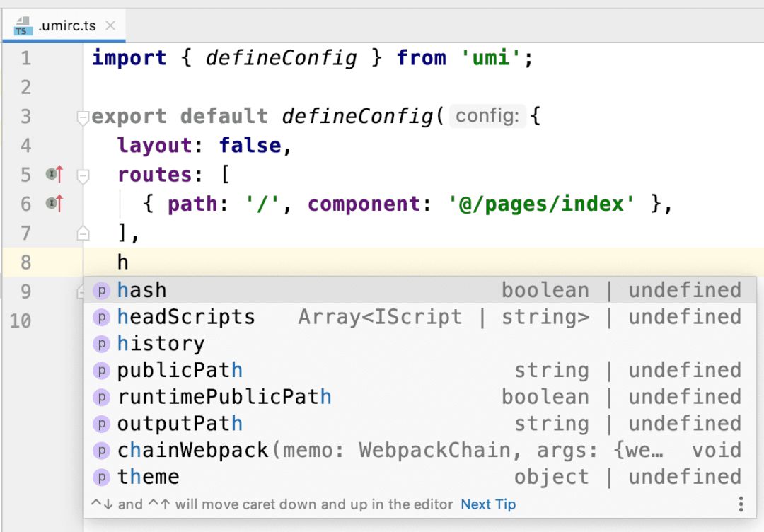This screenshot has width=764, height=532.
Task: Select chainWebpack completion suggestion
Action: [192, 450]
